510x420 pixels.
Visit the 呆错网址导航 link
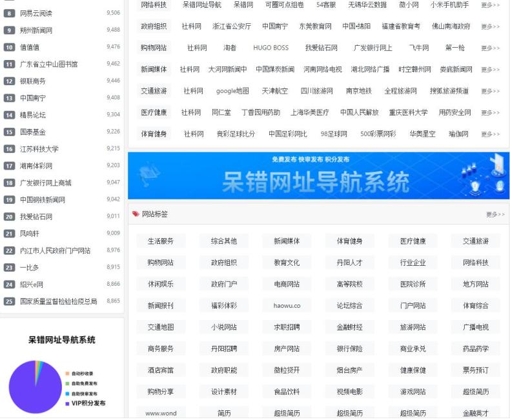[201, 5]
